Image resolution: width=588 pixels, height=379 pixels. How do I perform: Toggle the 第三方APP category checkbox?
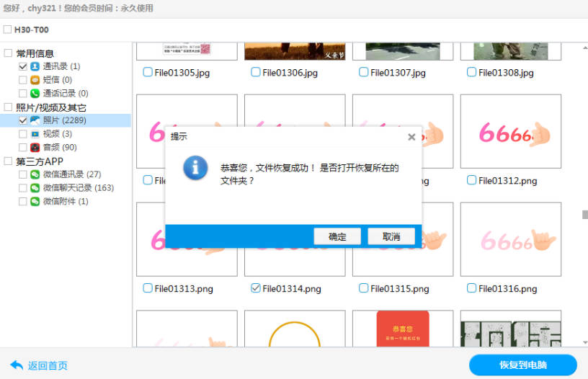coord(8,161)
